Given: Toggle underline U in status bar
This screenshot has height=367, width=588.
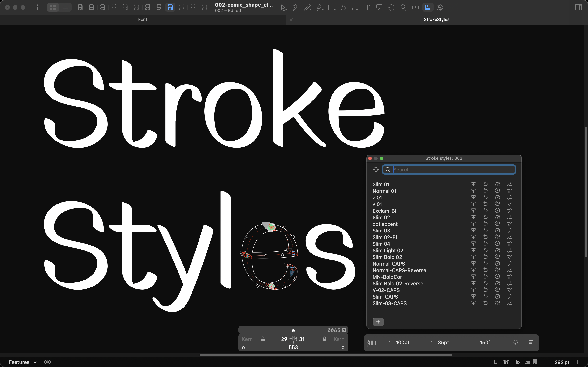Looking at the screenshot, I should pos(495,362).
